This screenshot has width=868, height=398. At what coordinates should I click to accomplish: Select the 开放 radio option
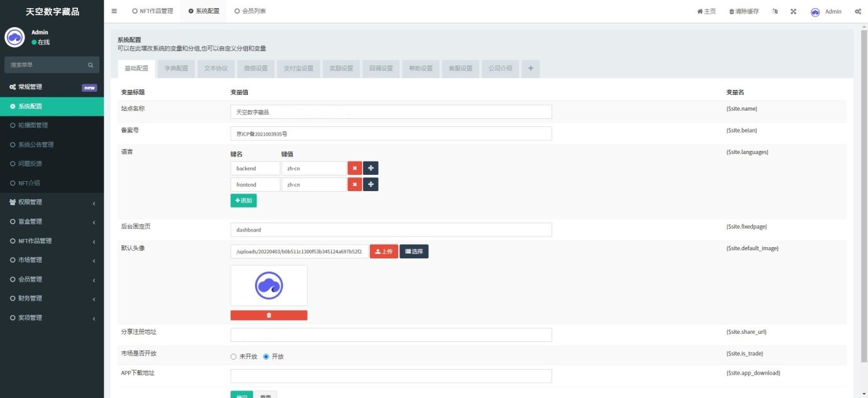click(266, 357)
